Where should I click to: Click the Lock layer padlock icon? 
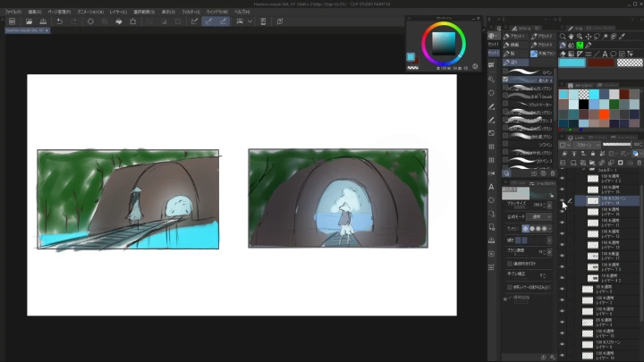click(593, 154)
